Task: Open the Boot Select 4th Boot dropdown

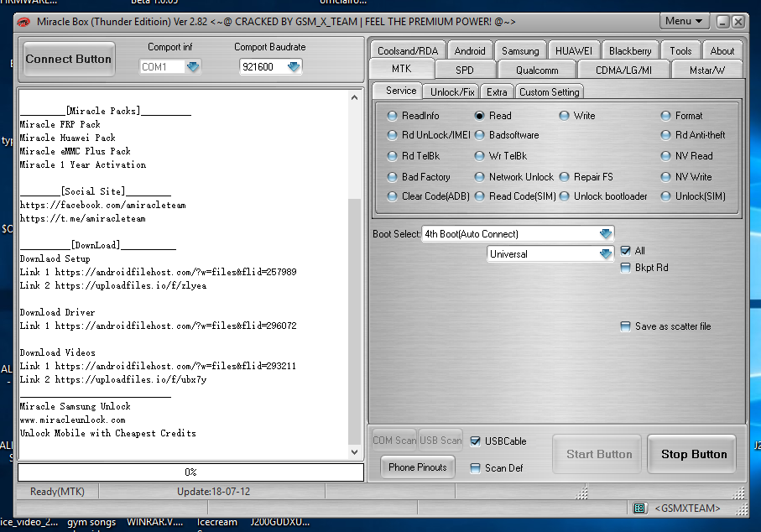Action: 605,234
